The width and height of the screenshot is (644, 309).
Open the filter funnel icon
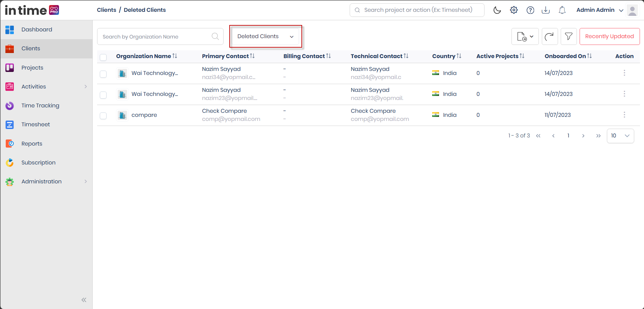point(569,36)
